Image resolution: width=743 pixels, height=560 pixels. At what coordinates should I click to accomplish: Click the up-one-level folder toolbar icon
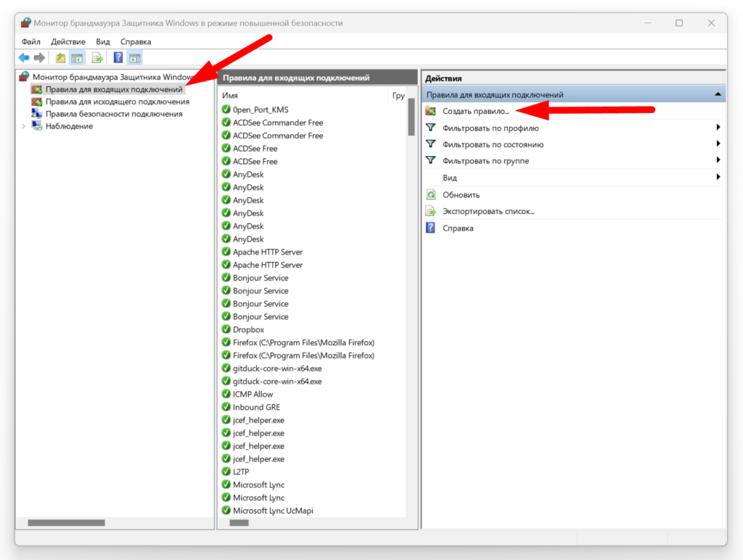60,58
